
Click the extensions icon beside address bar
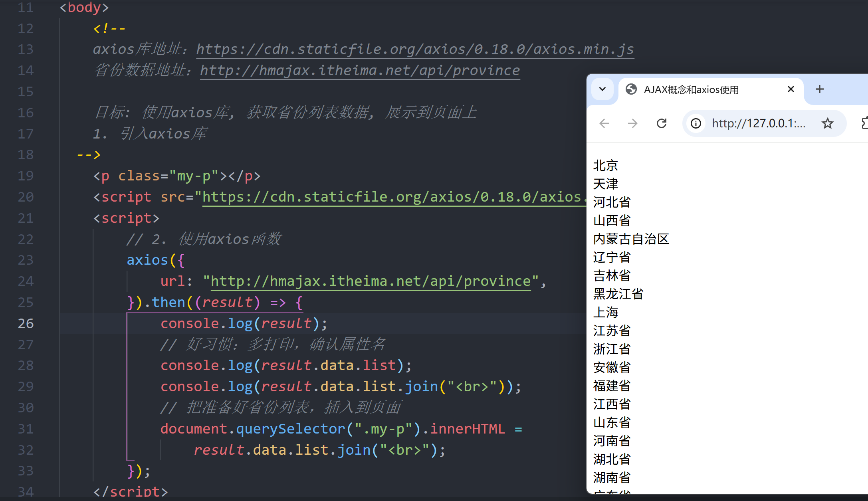[x=864, y=123]
